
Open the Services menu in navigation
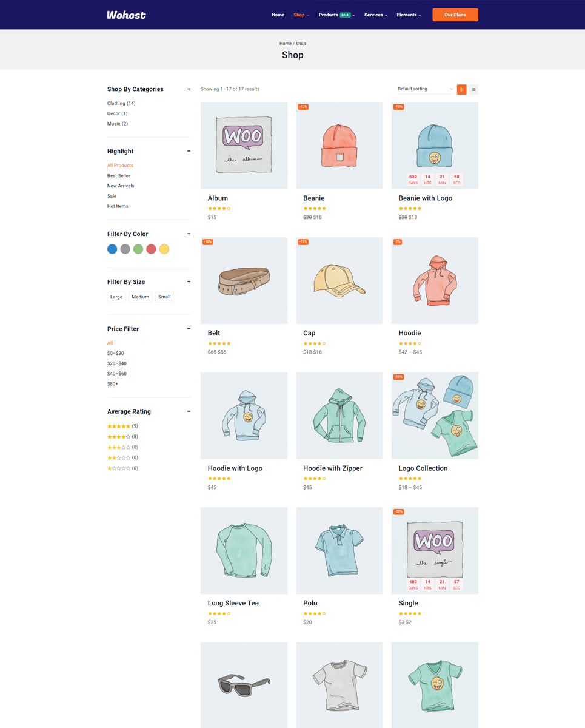coord(376,15)
